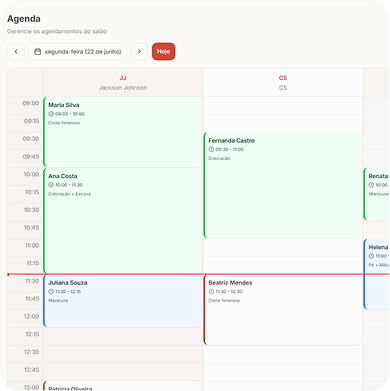Click clock icon on Ana Costa card

tap(51, 185)
